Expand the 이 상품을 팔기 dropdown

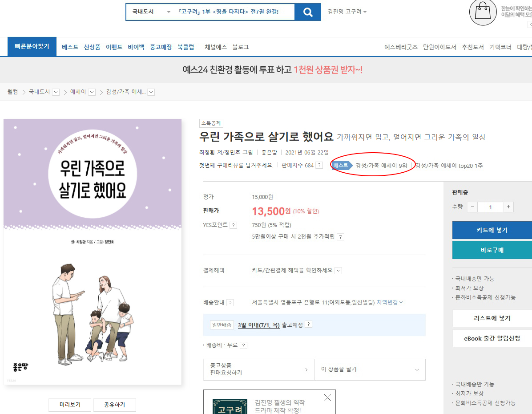[370, 369]
